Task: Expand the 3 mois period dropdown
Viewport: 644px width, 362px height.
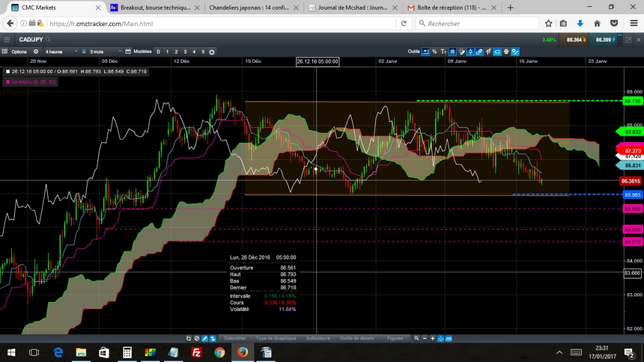Action: pyautogui.click(x=101, y=52)
